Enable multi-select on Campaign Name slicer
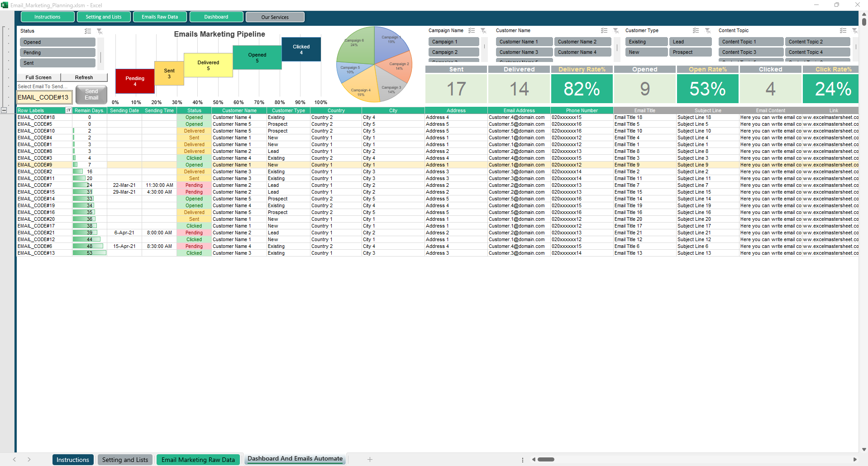 tap(472, 31)
